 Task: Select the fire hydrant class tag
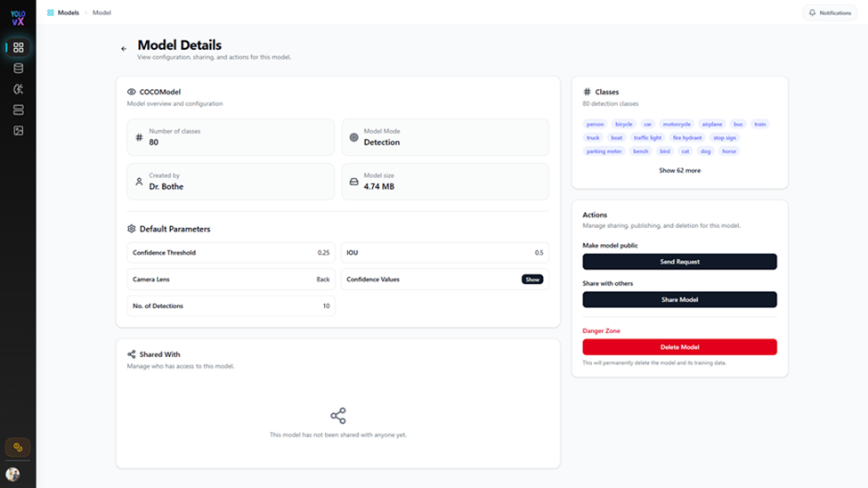click(x=687, y=137)
